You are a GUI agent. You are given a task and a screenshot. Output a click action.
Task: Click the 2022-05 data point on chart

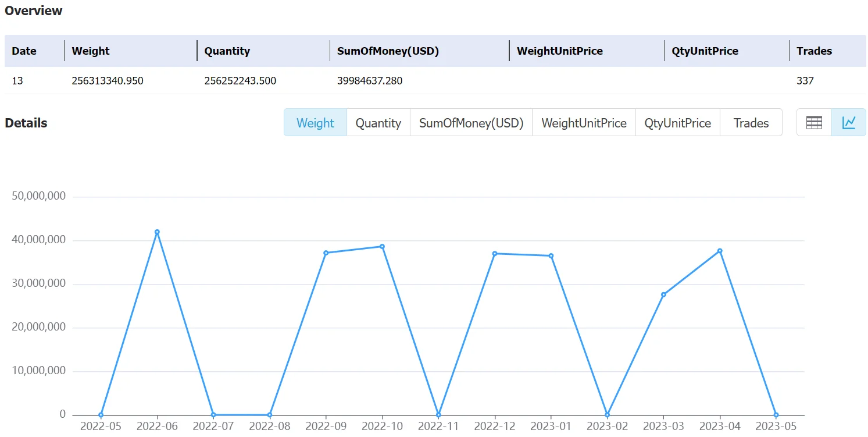101,415
